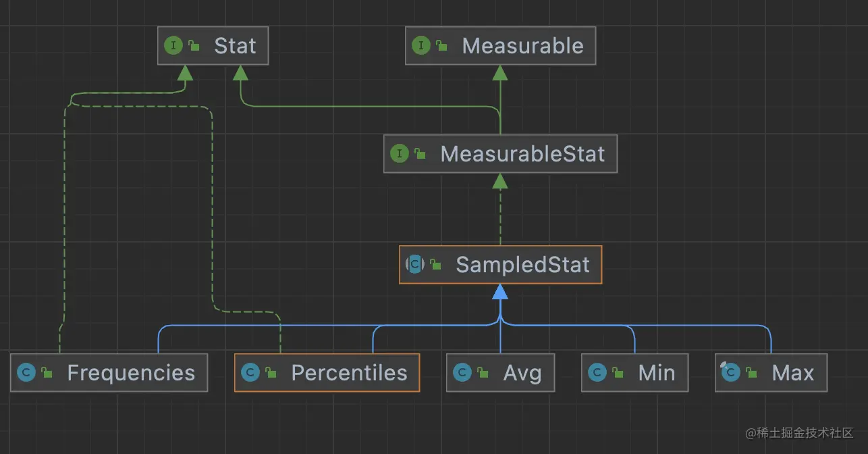The image size is (868, 454).
Task: Click the MeasurableStat node label
Action: pos(522,153)
